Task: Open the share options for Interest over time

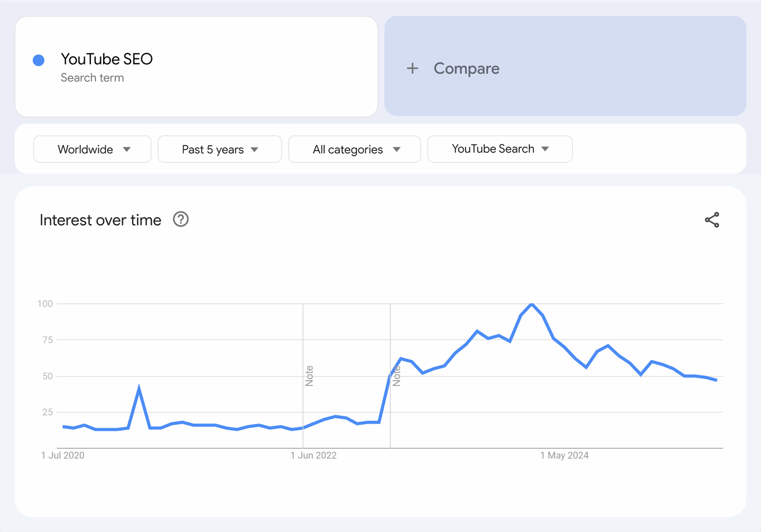Action: point(712,219)
